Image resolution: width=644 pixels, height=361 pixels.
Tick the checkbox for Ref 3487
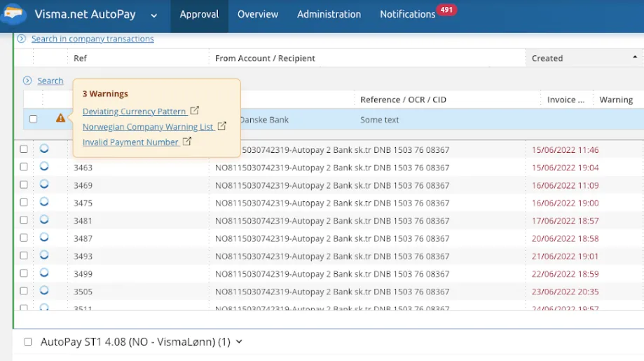tap(24, 238)
